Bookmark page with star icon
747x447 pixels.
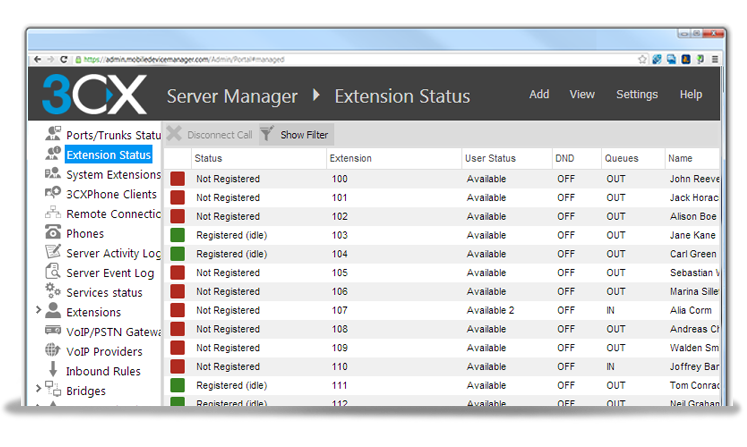coord(642,60)
